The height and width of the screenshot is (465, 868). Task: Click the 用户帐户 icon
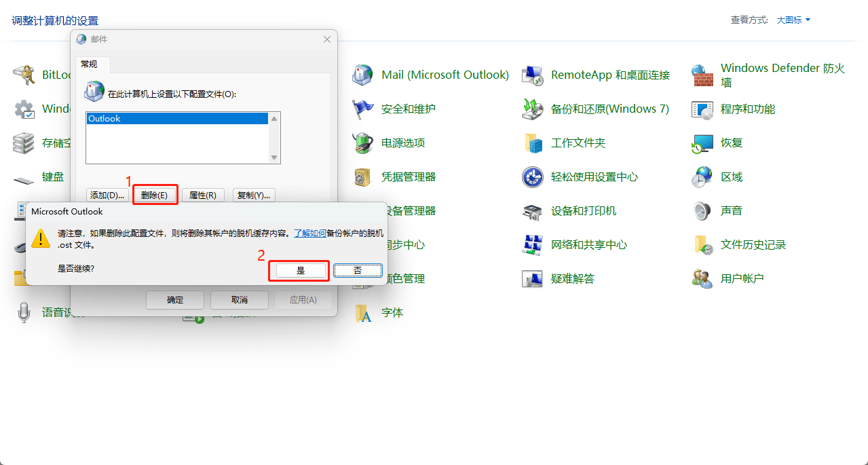tap(702, 279)
